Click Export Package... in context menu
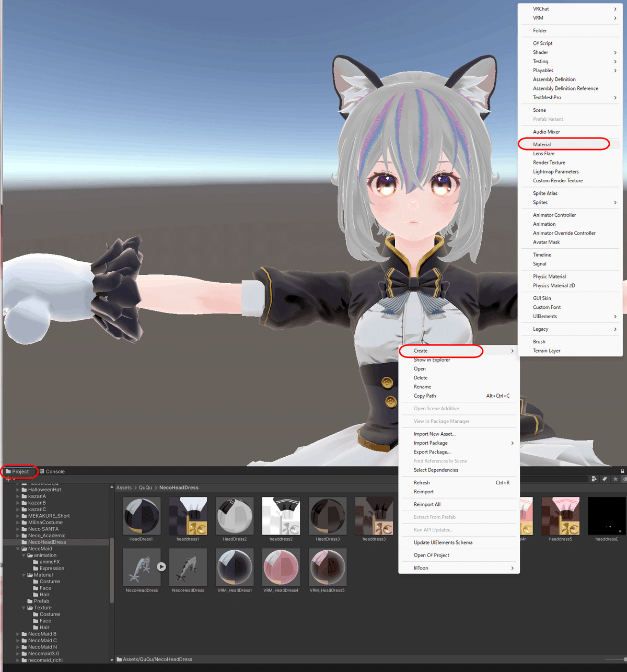627x672 pixels. pos(459,452)
